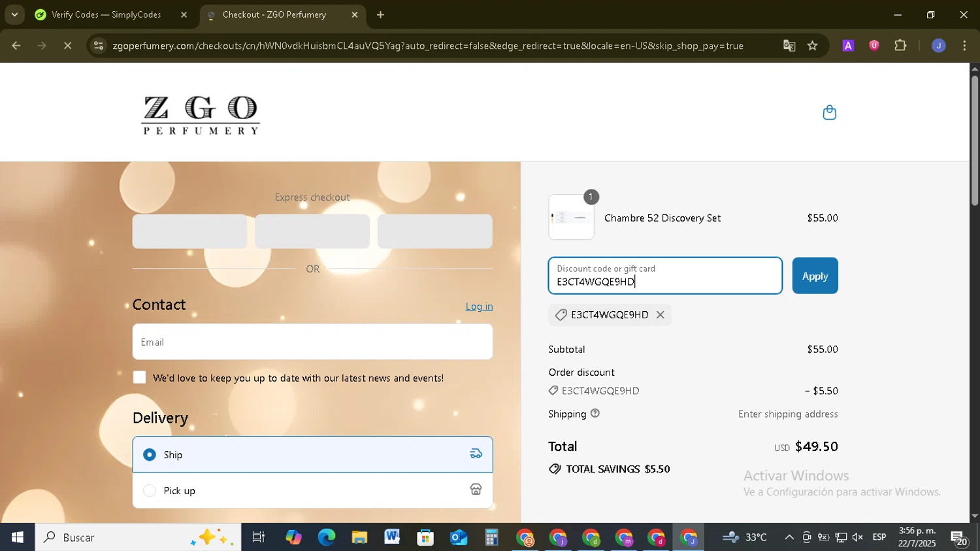Click the Total amount $49.50
The width and height of the screenshot is (980, 551).
(816, 446)
